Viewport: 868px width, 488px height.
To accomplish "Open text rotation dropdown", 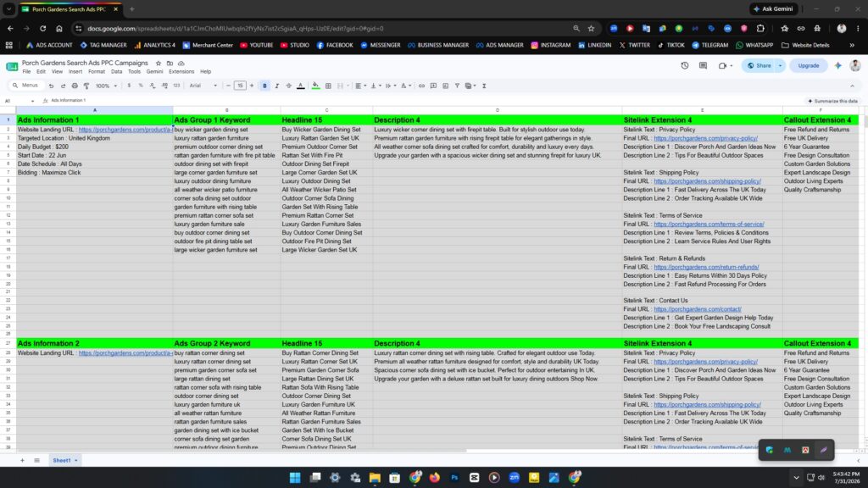I will click(405, 86).
